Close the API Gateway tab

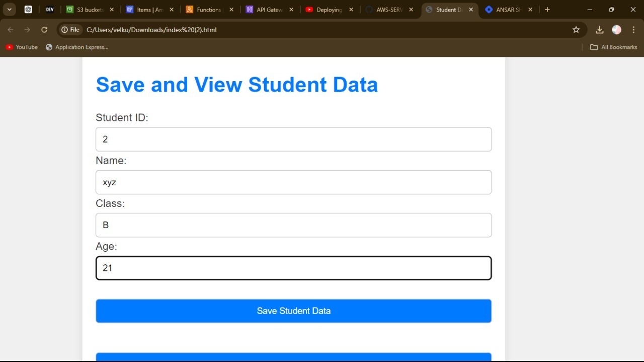point(291,10)
